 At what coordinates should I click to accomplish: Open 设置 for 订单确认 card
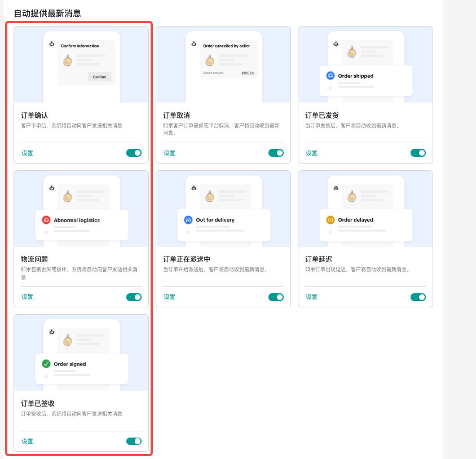(28, 153)
